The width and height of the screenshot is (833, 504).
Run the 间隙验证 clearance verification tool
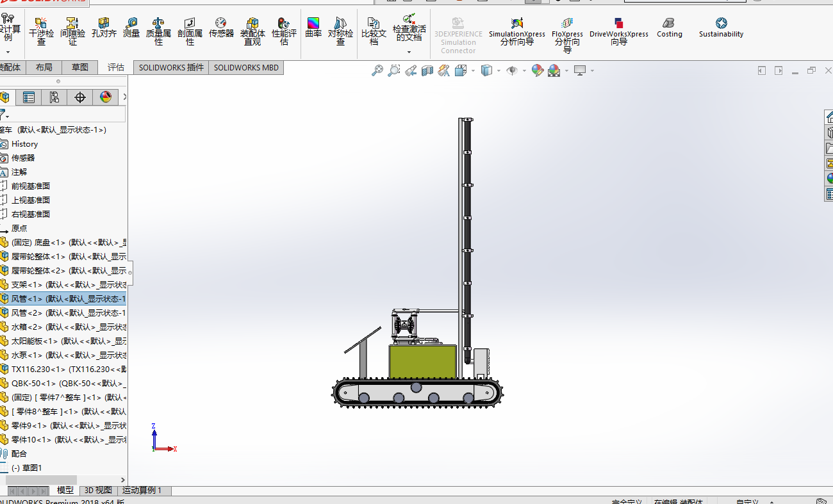(x=72, y=31)
